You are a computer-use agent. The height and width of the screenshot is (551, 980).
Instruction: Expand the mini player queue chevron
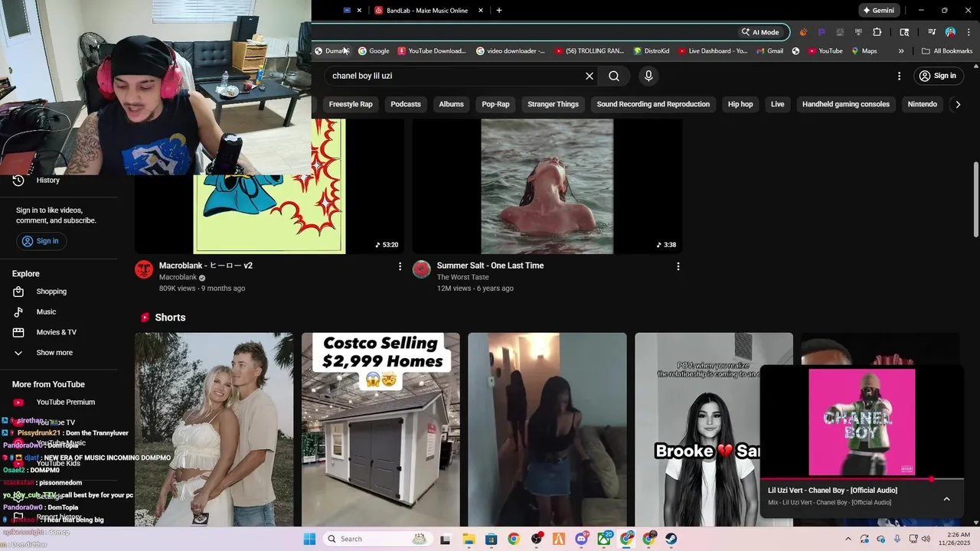point(946,499)
